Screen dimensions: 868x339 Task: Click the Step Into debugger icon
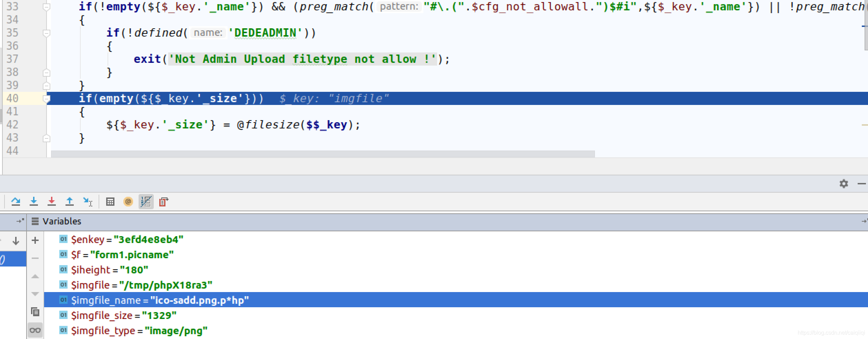(33, 201)
